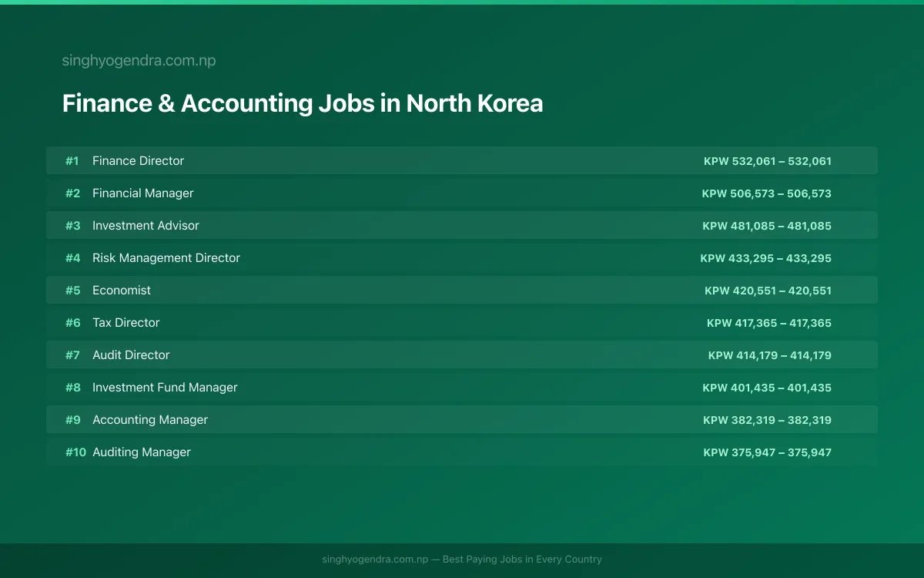
Task: Click the Finance & Accounting Jobs title
Action: tap(303, 103)
